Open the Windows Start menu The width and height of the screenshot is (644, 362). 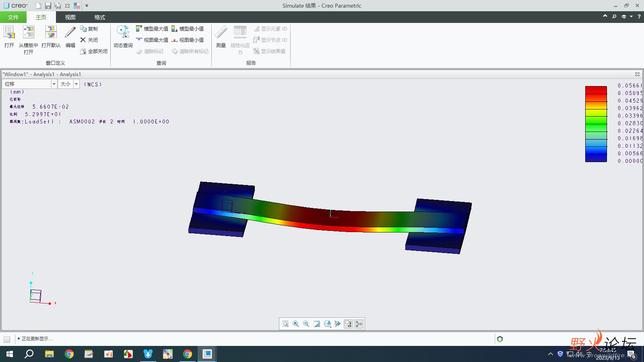click(x=10, y=354)
